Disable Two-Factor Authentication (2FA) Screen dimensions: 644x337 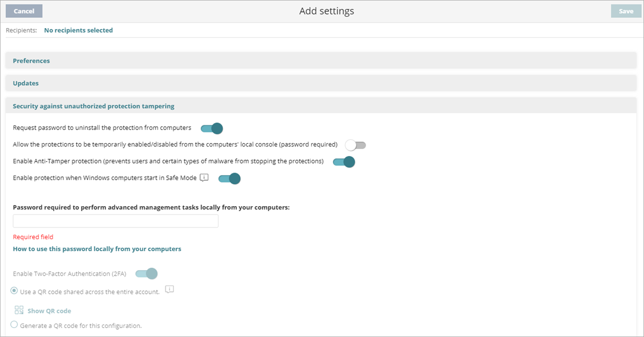(147, 273)
